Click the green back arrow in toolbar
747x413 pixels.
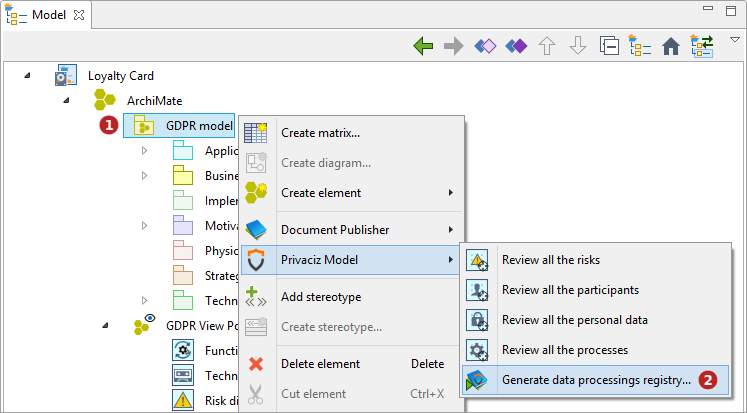pyautogui.click(x=423, y=46)
